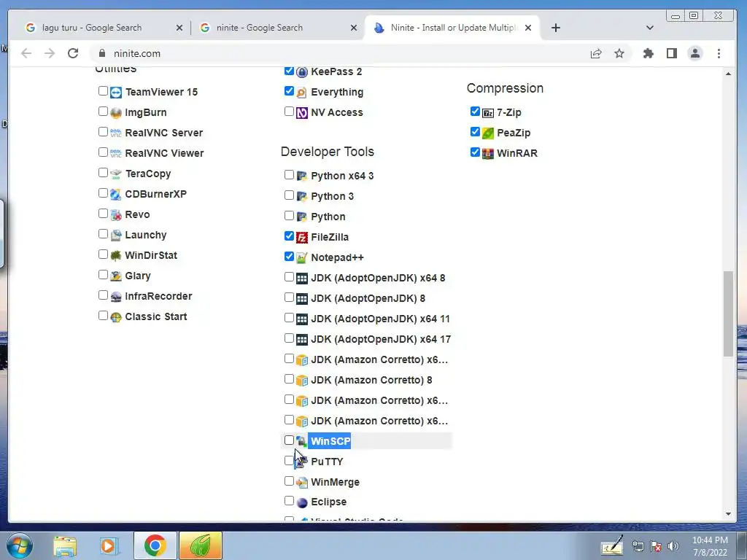Image resolution: width=747 pixels, height=560 pixels.
Task: Open Chrome extensions puzzle icon
Action: coord(648,53)
